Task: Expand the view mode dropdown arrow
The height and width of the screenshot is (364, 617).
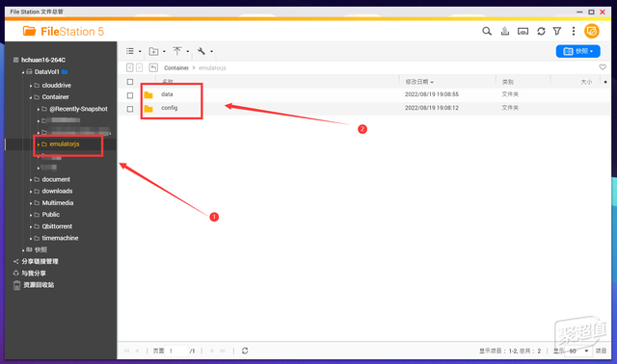Action: 140,51
